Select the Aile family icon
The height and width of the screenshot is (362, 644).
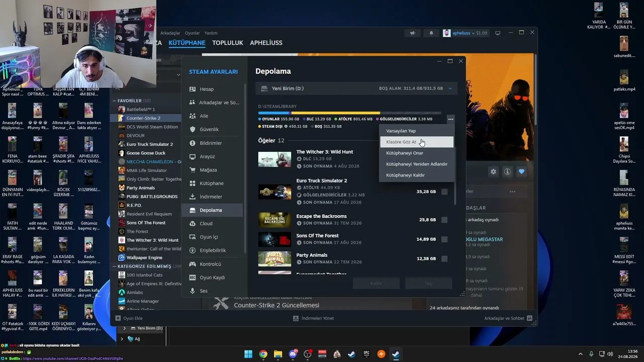(x=192, y=116)
